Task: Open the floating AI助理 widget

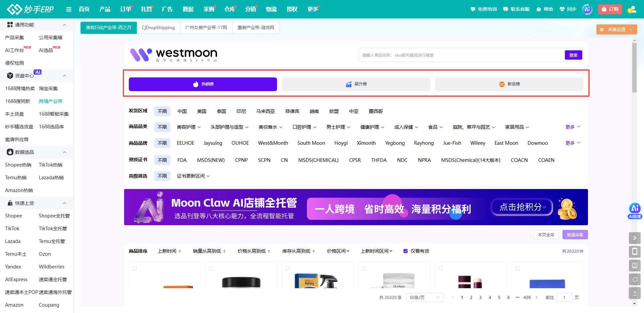Action: pyautogui.click(x=635, y=211)
